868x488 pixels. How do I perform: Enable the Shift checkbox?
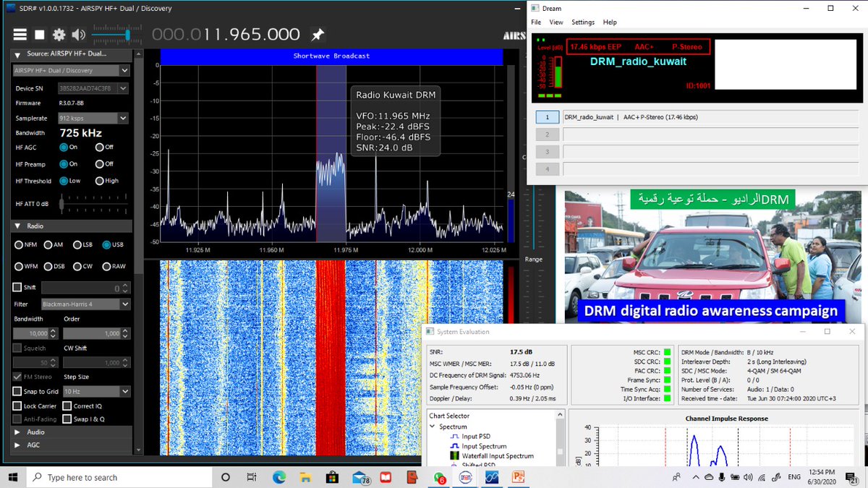tap(17, 287)
